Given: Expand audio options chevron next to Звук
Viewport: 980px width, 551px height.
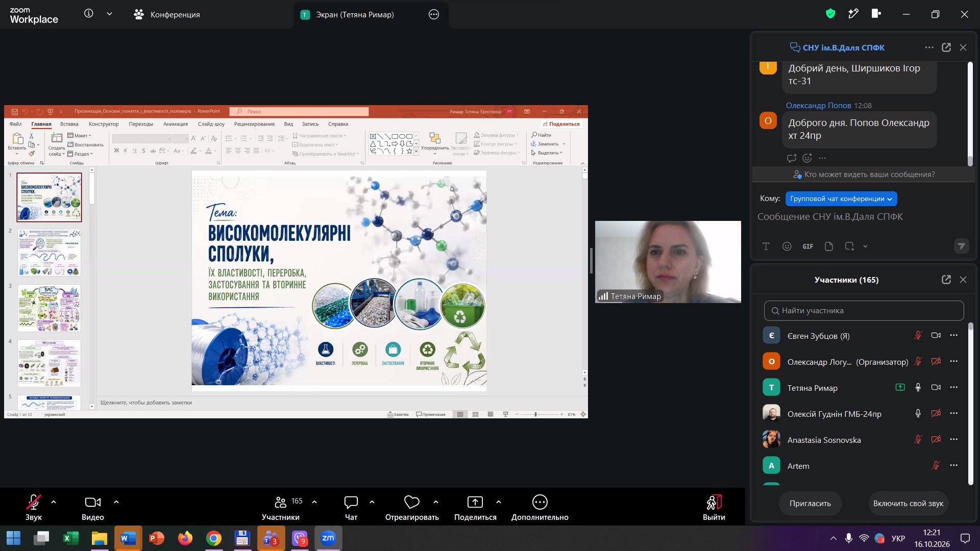Looking at the screenshot, I should pos(54,502).
